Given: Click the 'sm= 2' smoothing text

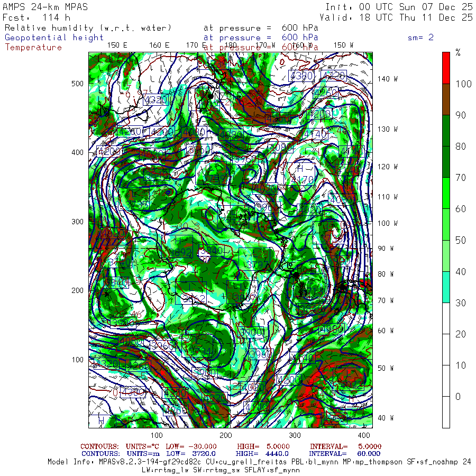Looking at the screenshot, I should pyautogui.click(x=420, y=38).
